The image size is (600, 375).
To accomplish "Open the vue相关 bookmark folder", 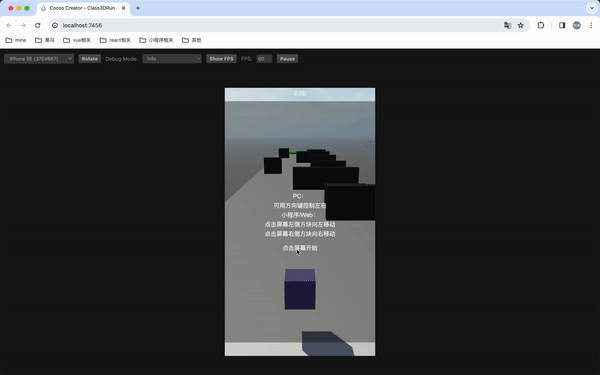I will tap(77, 40).
